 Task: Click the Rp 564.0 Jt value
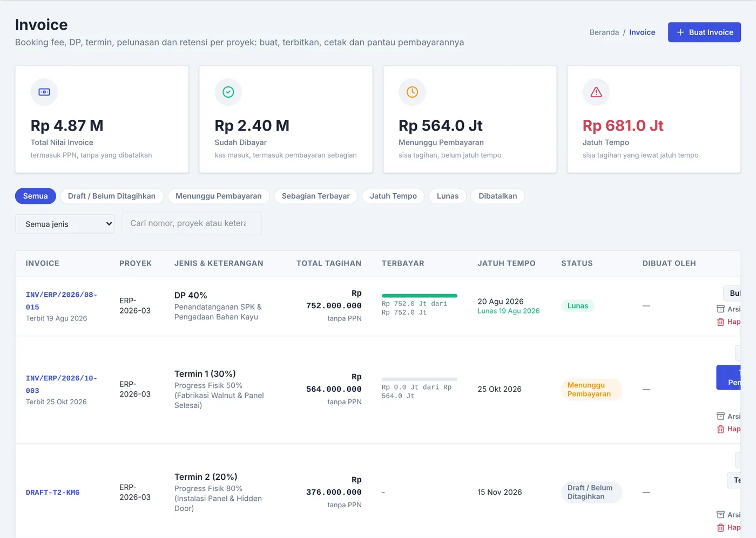coord(441,126)
